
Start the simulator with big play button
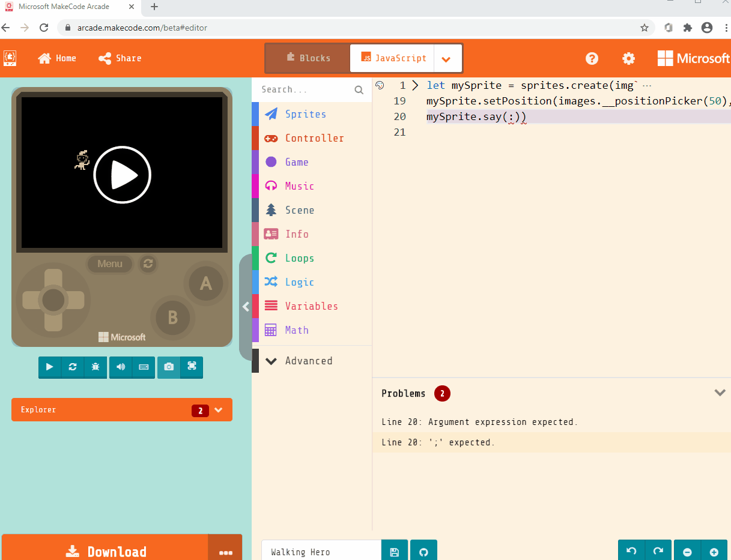122,175
